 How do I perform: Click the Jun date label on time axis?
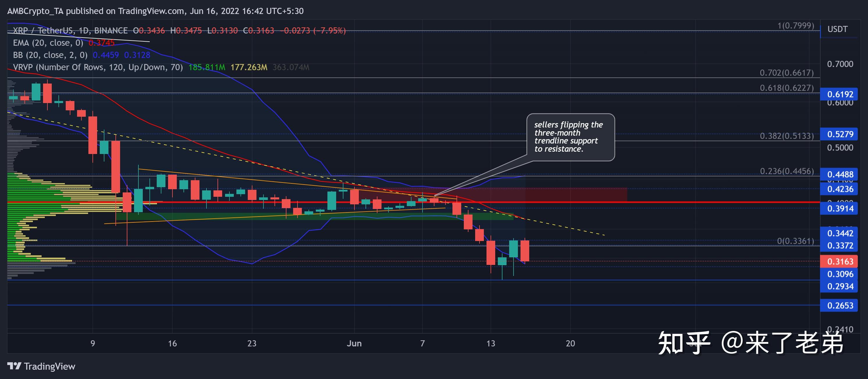click(354, 343)
